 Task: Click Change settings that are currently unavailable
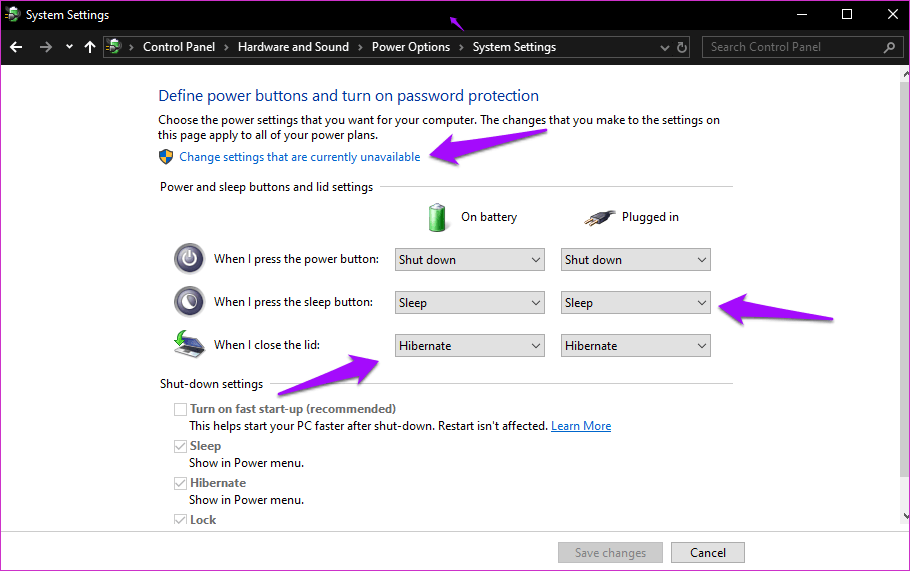coord(299,157)
